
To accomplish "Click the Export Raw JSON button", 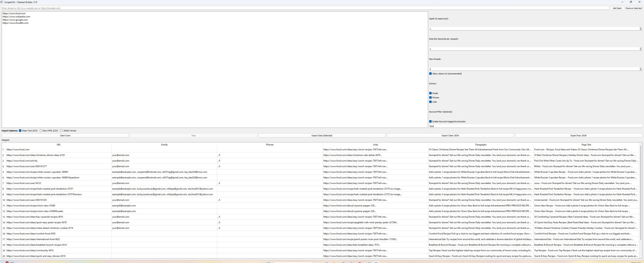I will click(x=578, y=135).
